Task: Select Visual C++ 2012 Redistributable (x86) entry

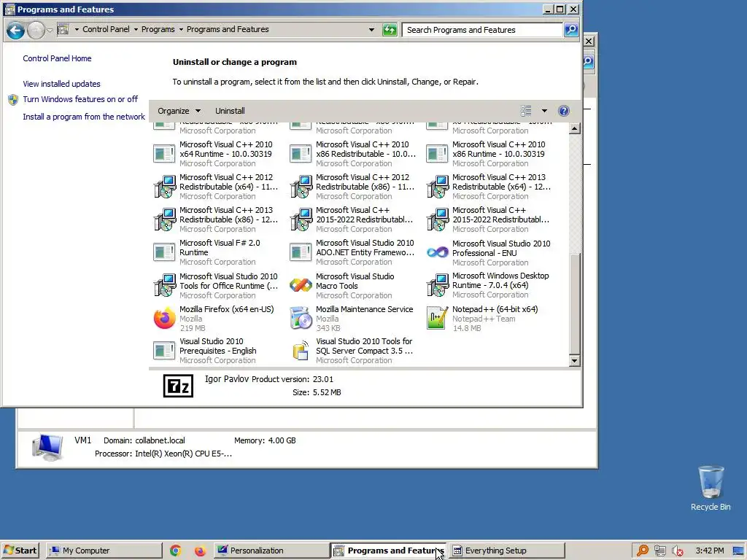Action: click(353, 187)
